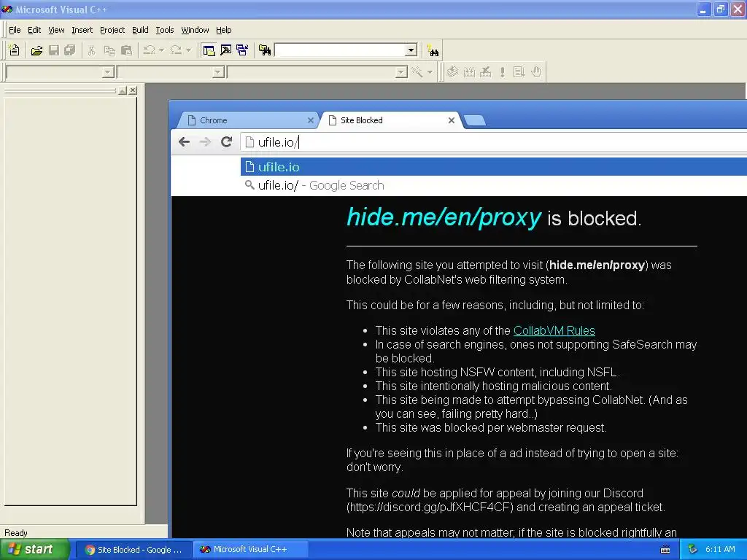Click the Build icon in build toolbar

coord(469,72)
